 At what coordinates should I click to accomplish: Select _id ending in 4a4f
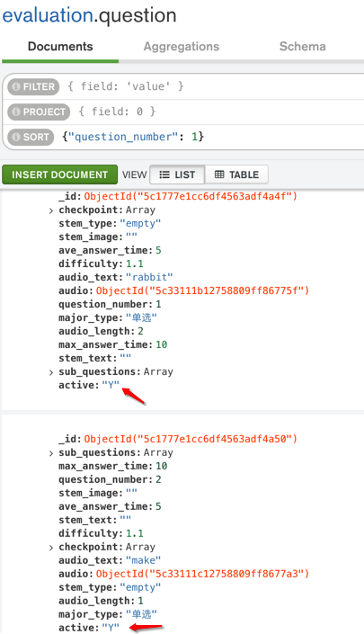tap(191, 197)
